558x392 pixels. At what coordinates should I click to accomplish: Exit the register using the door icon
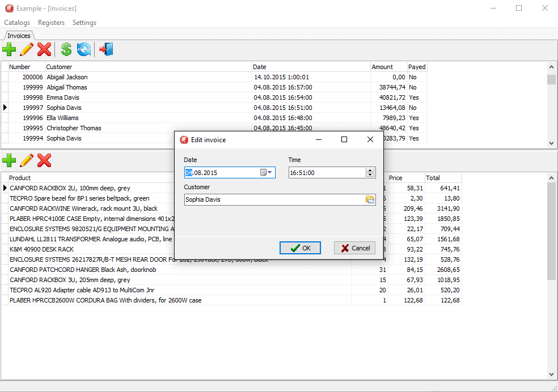105,49
